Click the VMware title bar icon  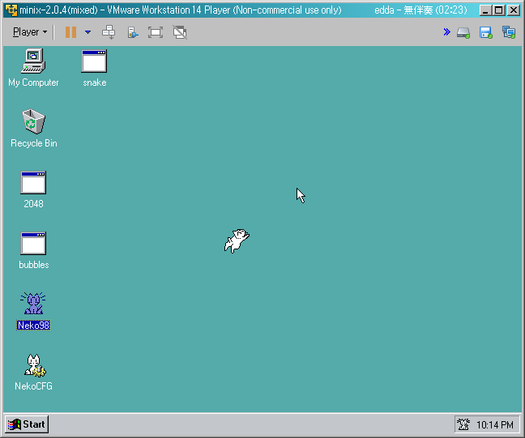click(x=11, y=10)
